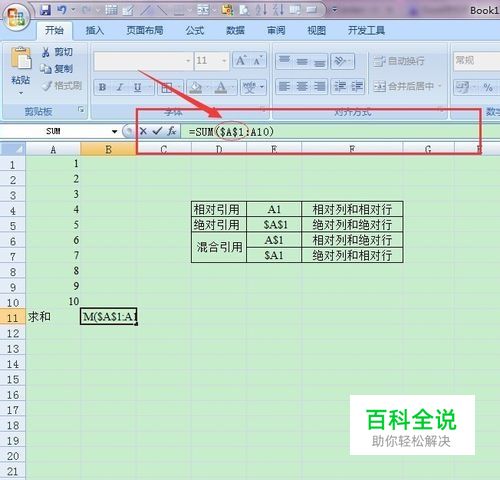Switch to the 公式 tab
The height and width of the screenshot is (480, 500).
tap(194, 30)
